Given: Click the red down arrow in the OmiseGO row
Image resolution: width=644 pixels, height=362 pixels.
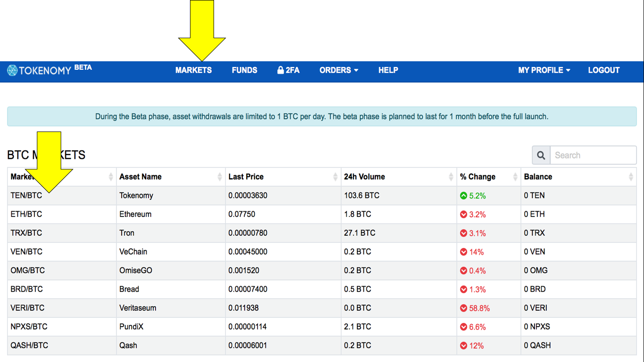Looking at the screenshot, I should coord(463,271).
